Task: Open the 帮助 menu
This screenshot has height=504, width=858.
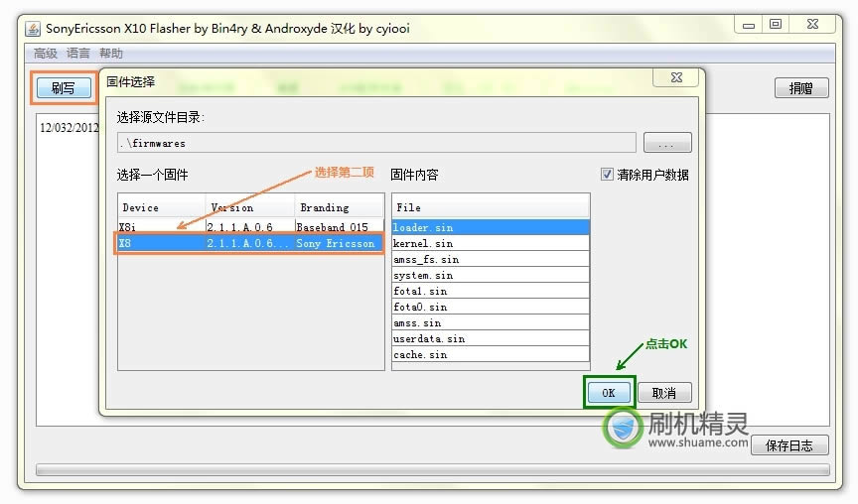Action: (111, 54)
